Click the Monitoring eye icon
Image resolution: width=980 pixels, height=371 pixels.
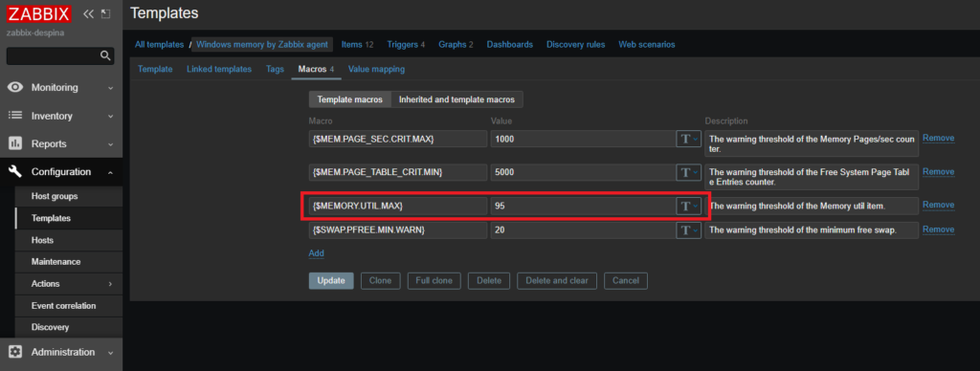pyautogui.click(x=15, y=87)
